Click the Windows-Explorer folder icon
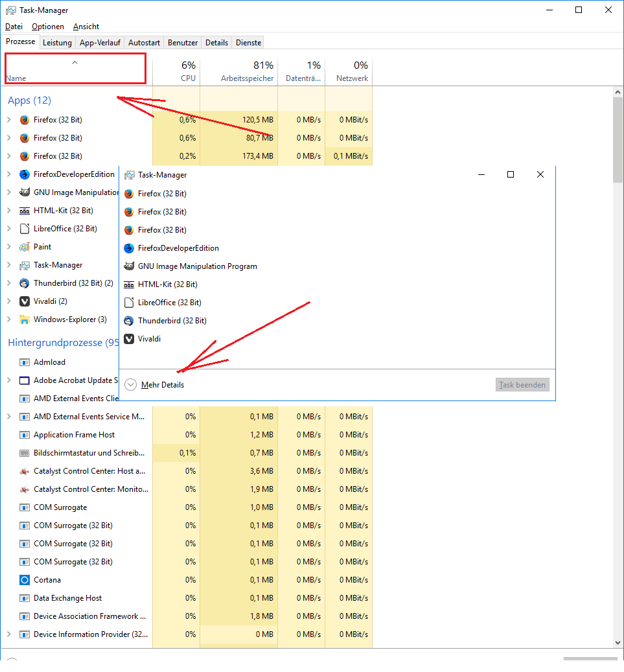Screen dimensions: 624x672 coord(25,319)
